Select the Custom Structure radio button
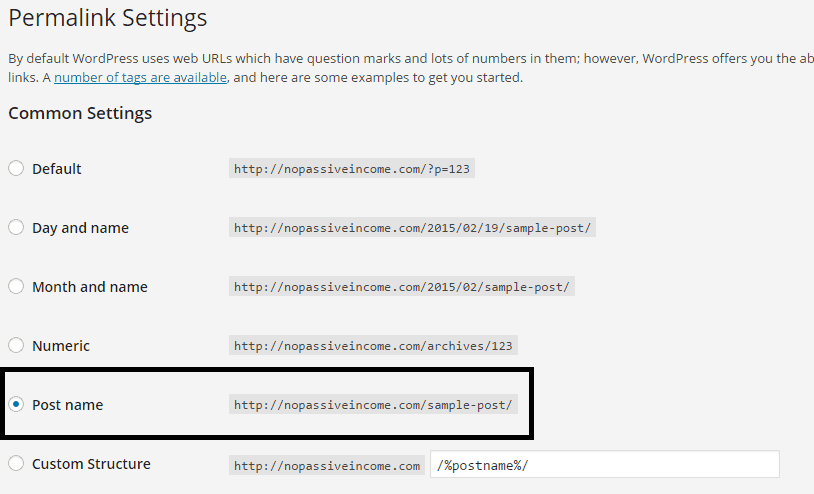Viewport: 814px width, 494px height. point(16,463)
